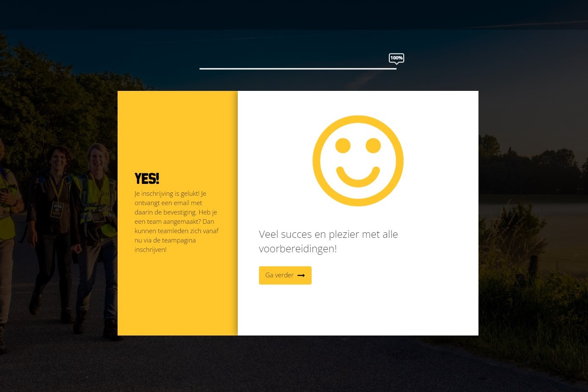Click the 'Je inschrijving is gelukt' paragraph

[x=177, y=221]
